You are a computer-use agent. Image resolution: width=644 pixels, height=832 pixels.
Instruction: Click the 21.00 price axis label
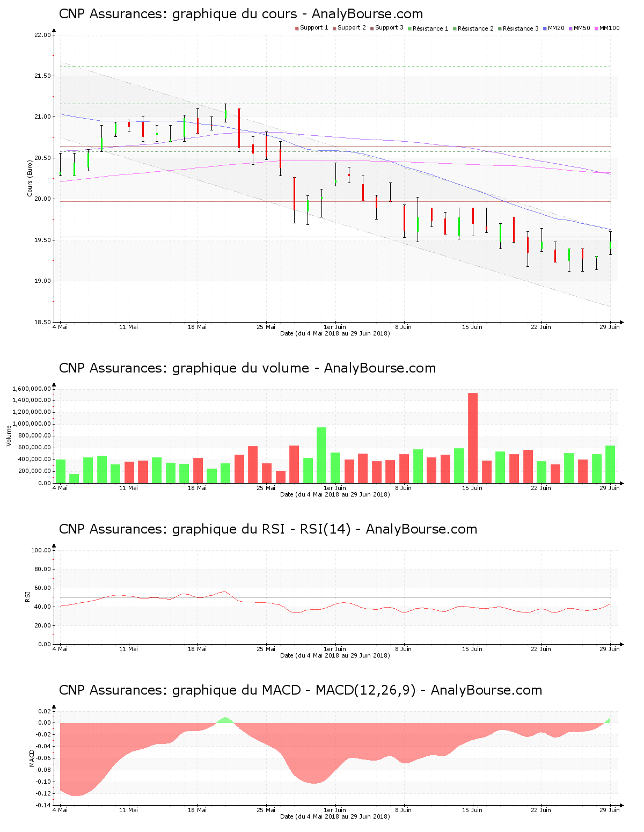pyautogui.click(x=42, y=117)
